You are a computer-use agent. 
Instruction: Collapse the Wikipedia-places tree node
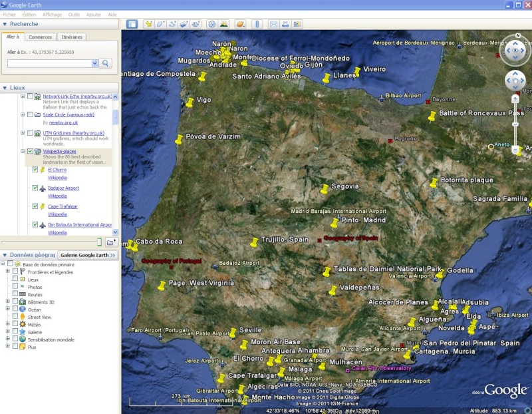coord(23,152)
